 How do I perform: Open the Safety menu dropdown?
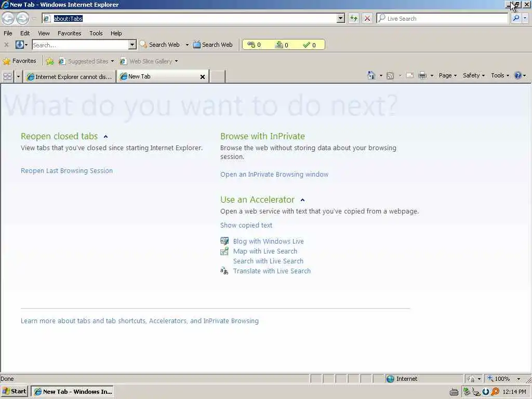pos(474,75)
